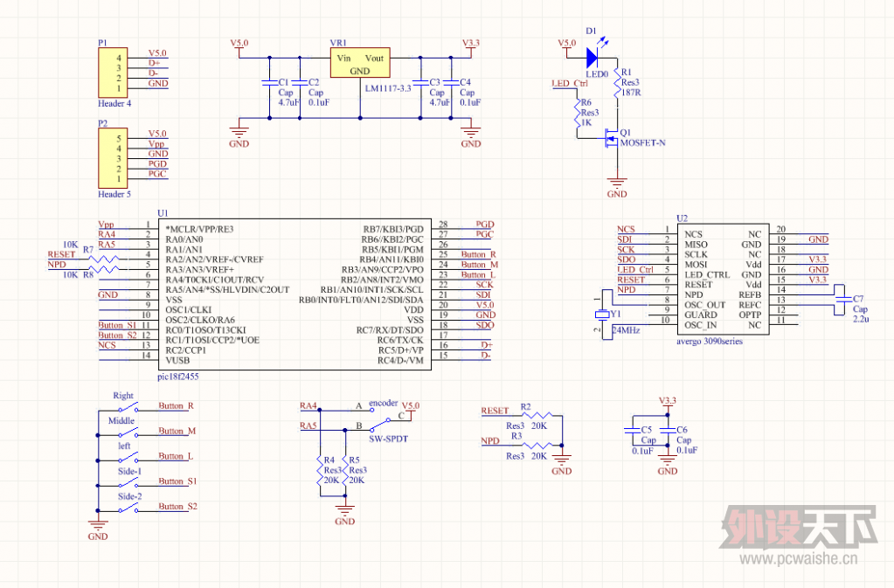
Task: Select the LM1117-3.3 regulator VR1 body
Action: 360,63
